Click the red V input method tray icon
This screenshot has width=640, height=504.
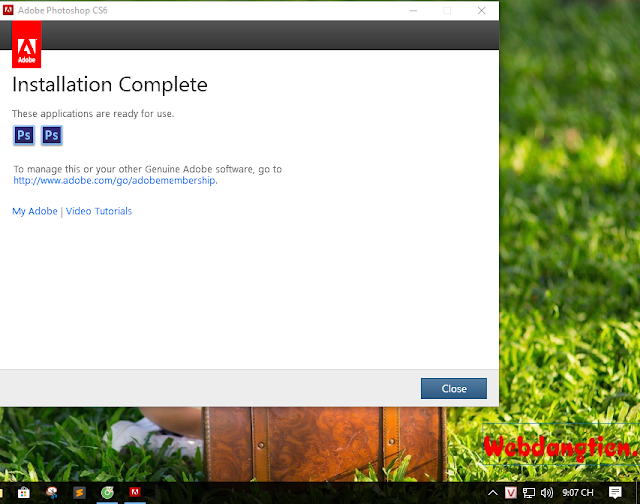pyautogui.click(x=511, y=493)
